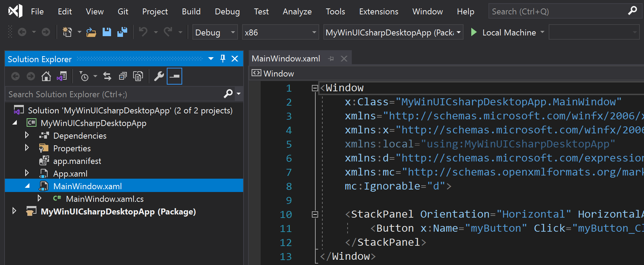Open Solution Explorer window options dropdown
This screenshot has width=644, height=265.
click(211, 59)
